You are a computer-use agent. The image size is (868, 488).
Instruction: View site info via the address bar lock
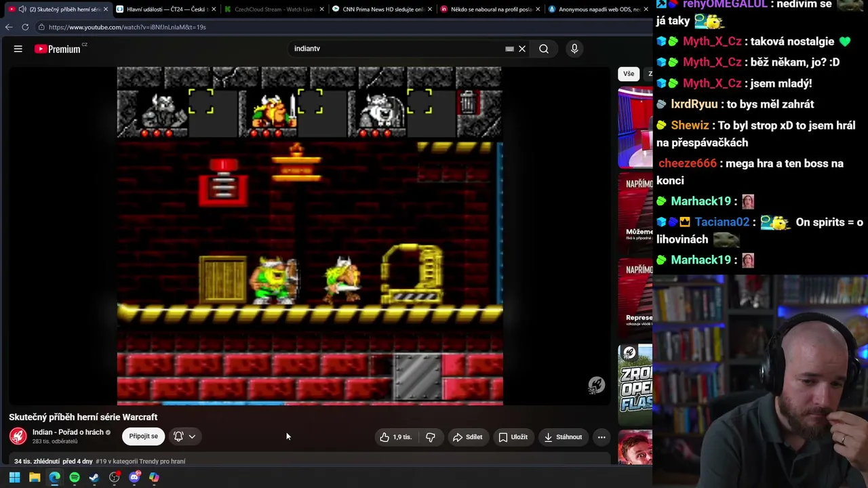(x=41, y=27)
